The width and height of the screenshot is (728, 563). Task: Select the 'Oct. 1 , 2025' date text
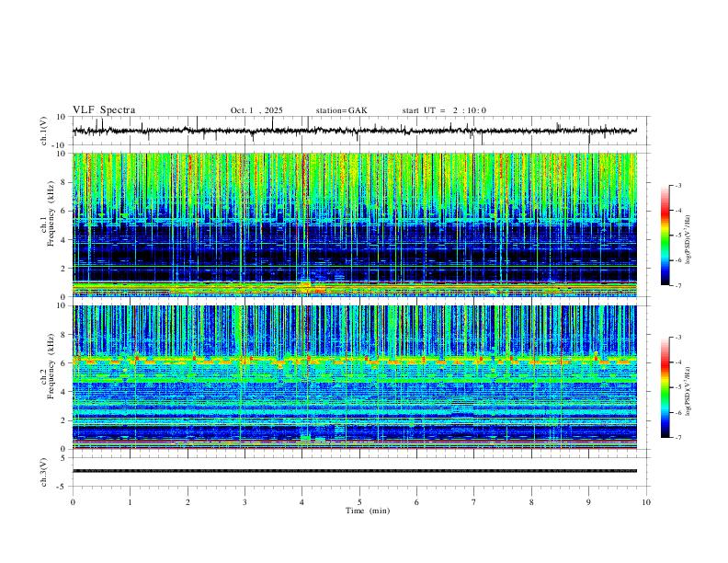[x=256, y=110]
